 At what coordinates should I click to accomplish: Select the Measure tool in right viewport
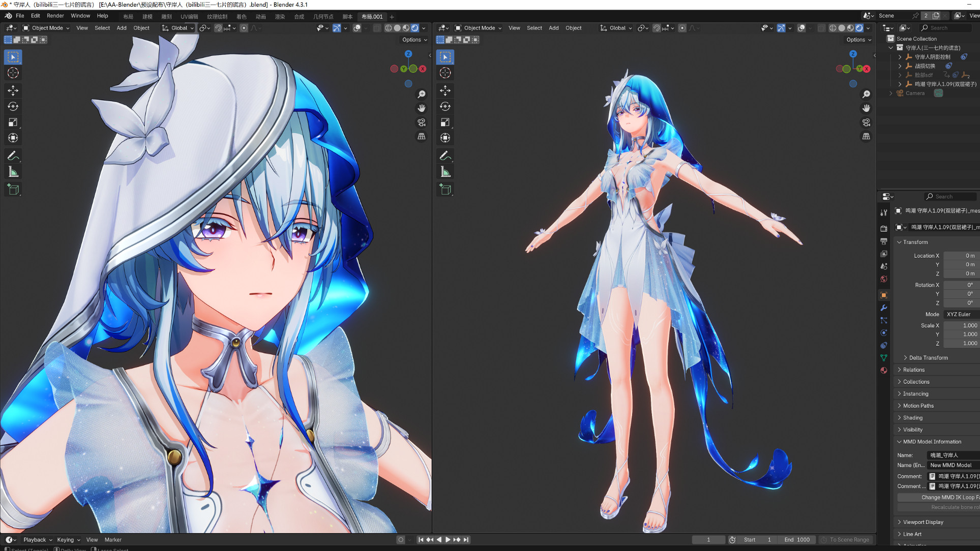point(446,172)
